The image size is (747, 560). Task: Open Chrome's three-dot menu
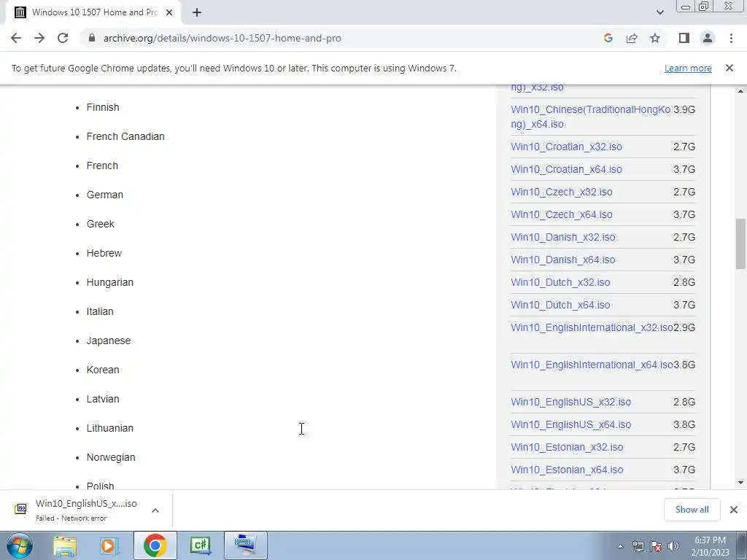(x=731, y=38)
